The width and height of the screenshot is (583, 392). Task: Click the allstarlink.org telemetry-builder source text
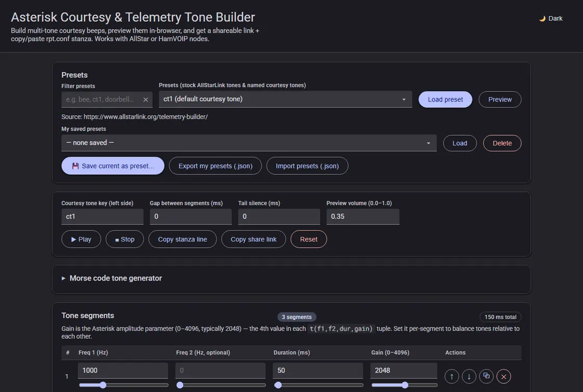(x=135, y=117)
